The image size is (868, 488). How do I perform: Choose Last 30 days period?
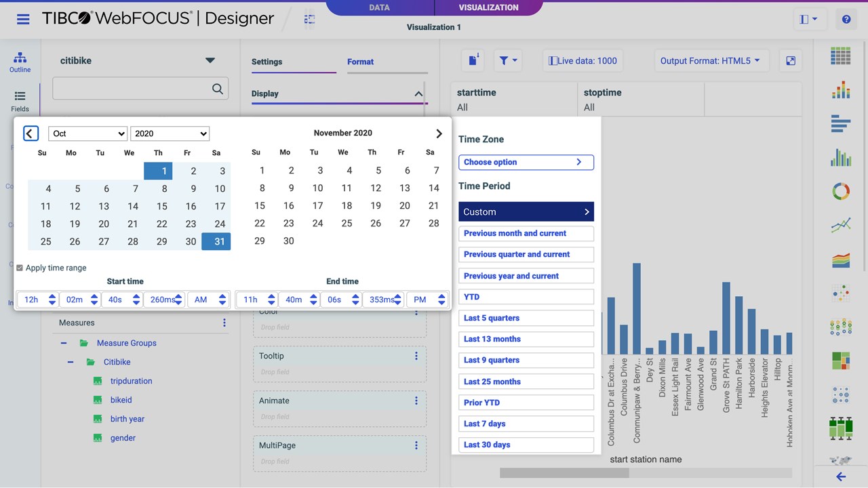tap(526, 445)
